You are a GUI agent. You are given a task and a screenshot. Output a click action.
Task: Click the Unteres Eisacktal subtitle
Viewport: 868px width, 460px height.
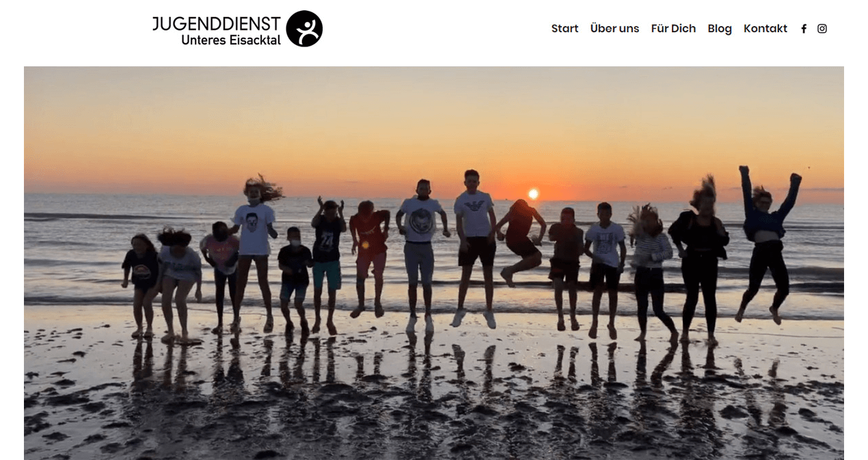click(231, 40)
